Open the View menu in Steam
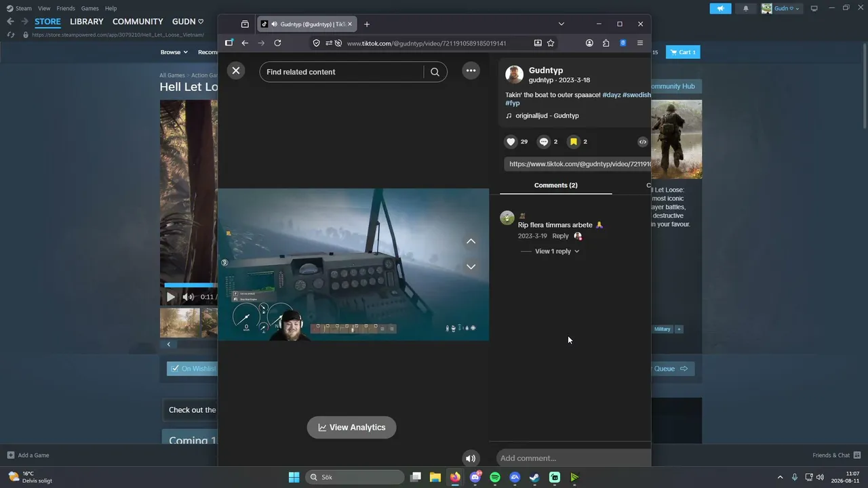This screenshot has width=868, height=488. click(44, 9)
